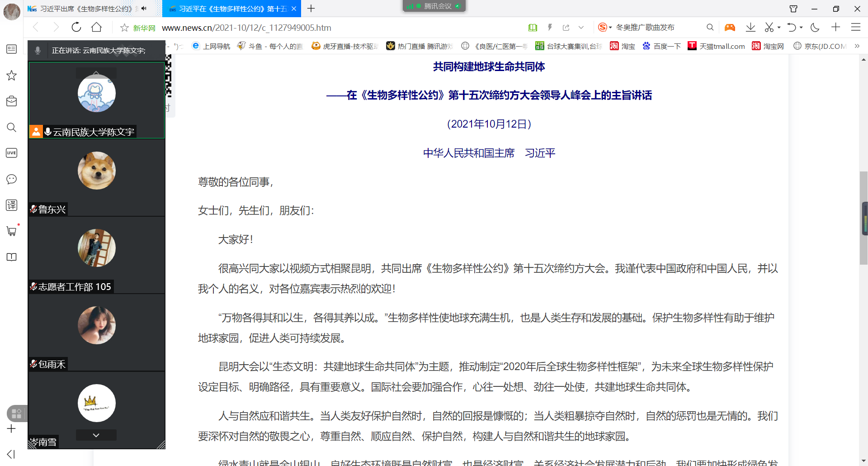
Task: Click the muted mic icon beside 包雨禾
Action: (33, 364)
